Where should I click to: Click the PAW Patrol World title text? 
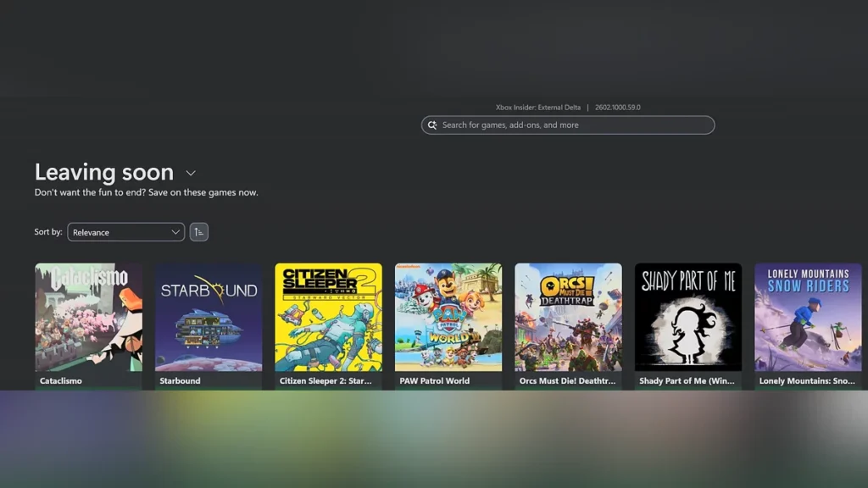pyautogui.click(x=434, y=381)
